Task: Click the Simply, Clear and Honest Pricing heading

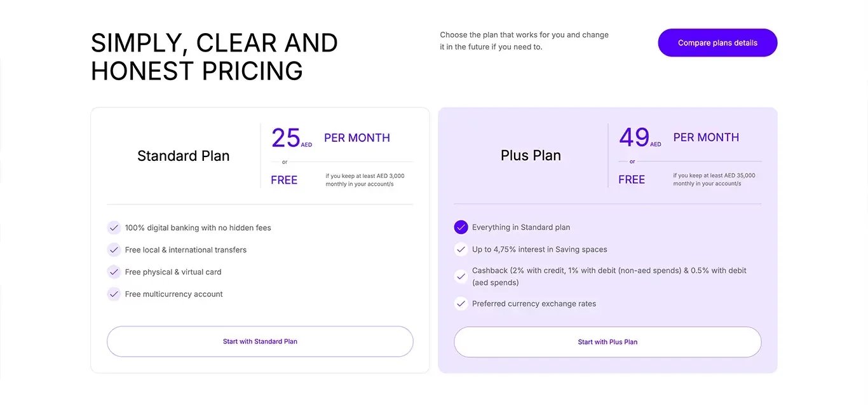Action: 214,57
